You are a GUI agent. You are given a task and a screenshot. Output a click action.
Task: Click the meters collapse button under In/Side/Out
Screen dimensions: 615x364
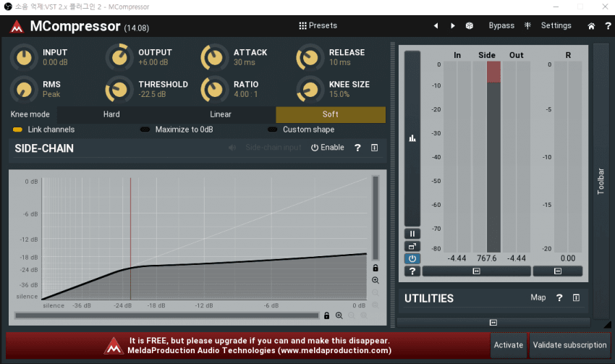477,271
